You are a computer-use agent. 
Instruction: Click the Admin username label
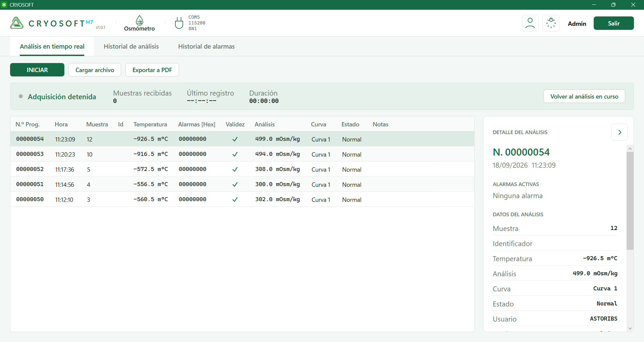577,23
